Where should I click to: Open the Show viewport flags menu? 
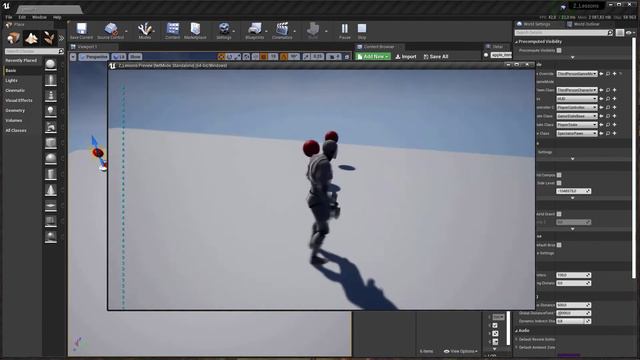pos(135,57)
